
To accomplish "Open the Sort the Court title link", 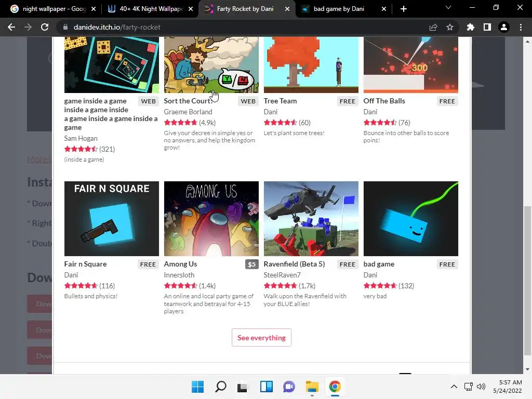I will point(188,101).
